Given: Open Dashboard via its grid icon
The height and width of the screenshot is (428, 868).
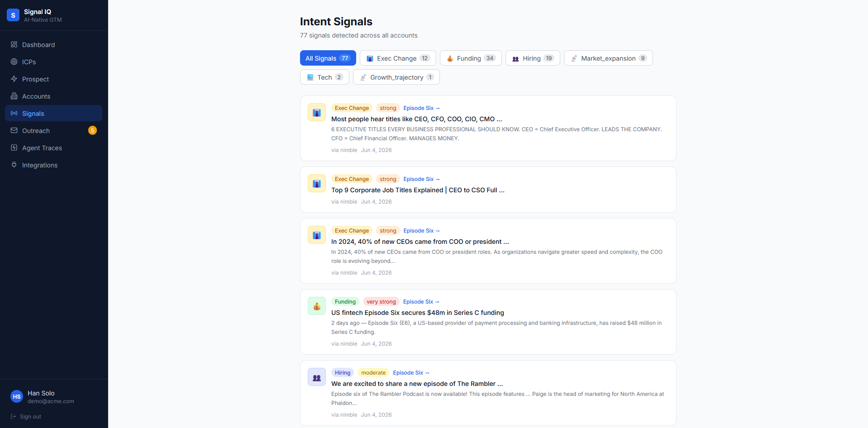Looking at the screenshot, I should pos(14,44).
